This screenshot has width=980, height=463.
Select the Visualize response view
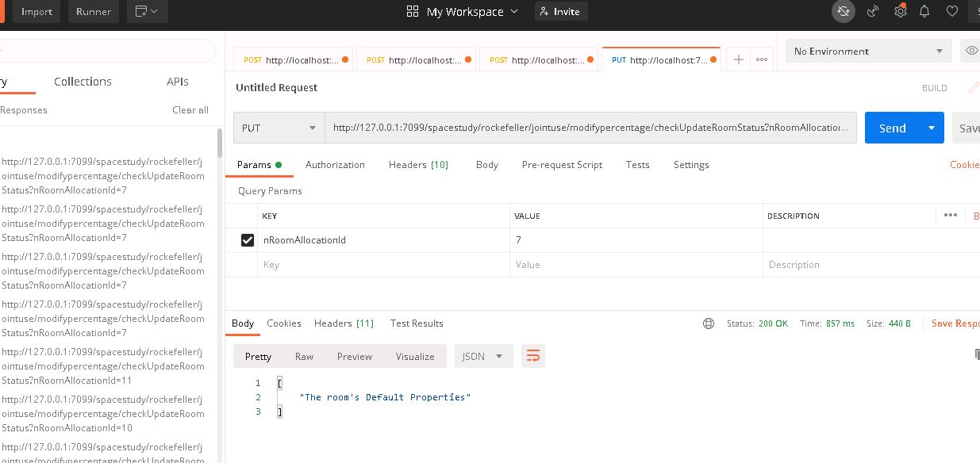click(415, 356)
